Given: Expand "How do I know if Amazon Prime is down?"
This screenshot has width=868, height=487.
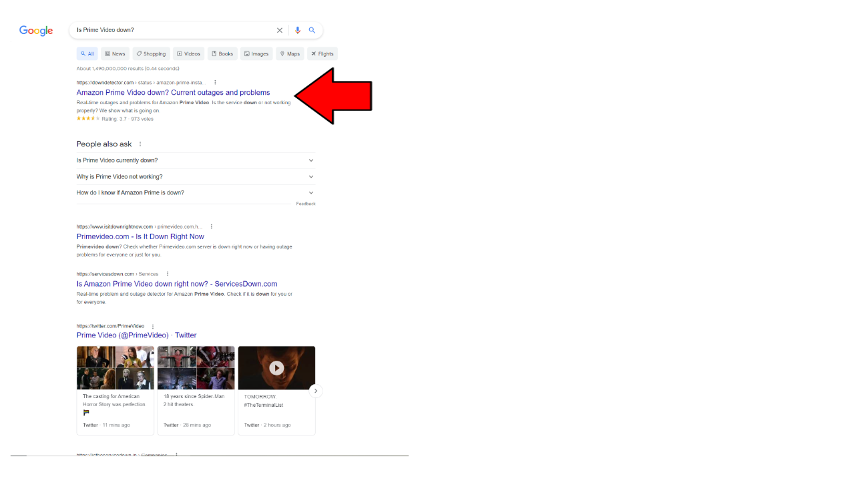Looking at the screenshot, I should click(196, 192).
